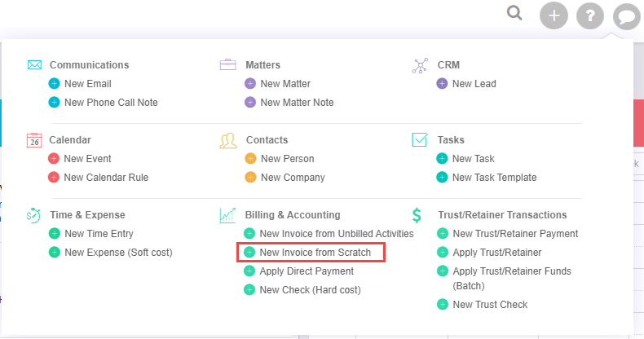Choose New Check (Hard cost)
This screenshot has height=339, width=644.
310,290
